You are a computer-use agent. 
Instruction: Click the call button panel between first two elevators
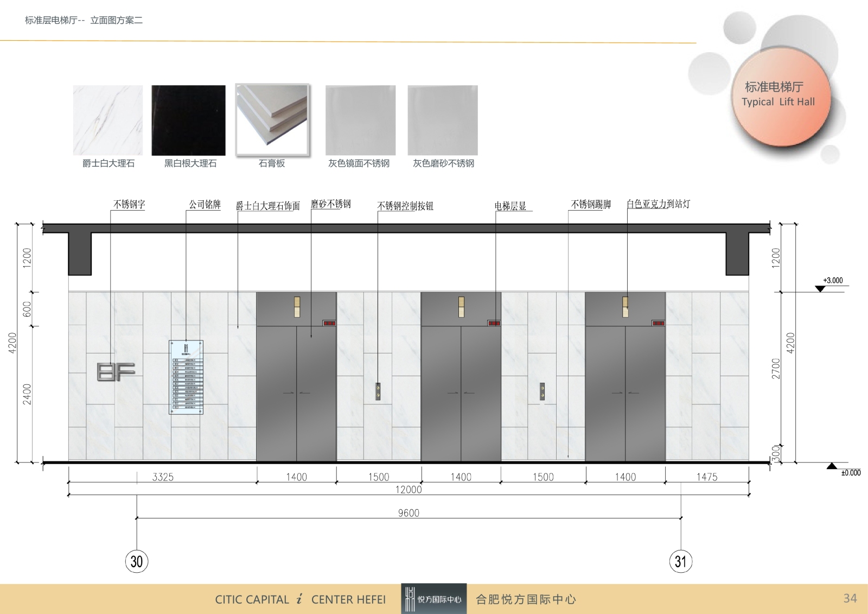(378, 391)
